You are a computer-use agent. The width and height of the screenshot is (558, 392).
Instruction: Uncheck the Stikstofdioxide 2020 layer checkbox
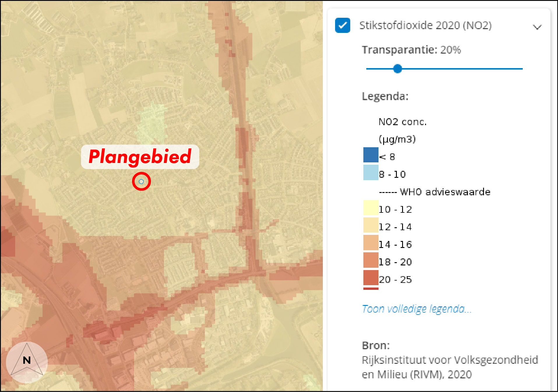342,25
